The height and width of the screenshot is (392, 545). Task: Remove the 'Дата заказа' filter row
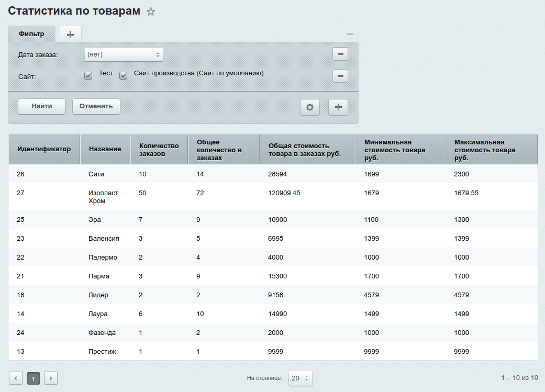(340, 54)
